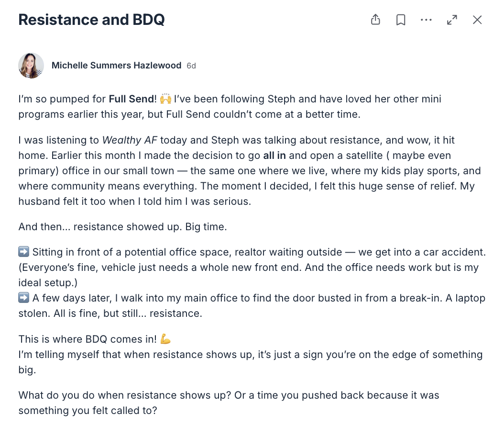
Task: Click the share post icon
Action: click(x=375, y=20)
